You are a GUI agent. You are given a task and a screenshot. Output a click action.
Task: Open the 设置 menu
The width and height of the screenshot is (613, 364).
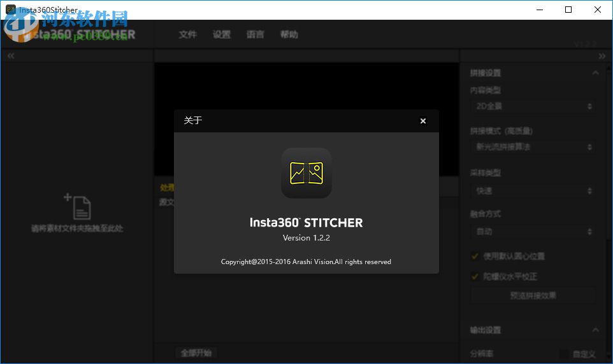click(x=222, y=34)
